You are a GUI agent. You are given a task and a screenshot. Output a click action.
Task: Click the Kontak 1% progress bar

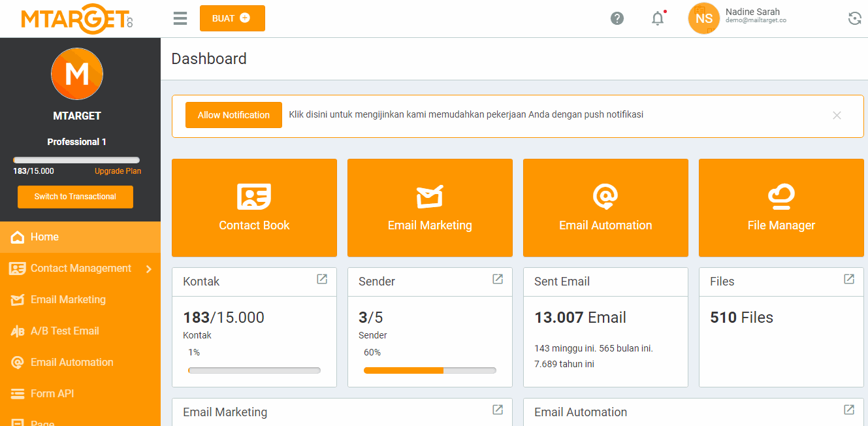click(254, 370)
